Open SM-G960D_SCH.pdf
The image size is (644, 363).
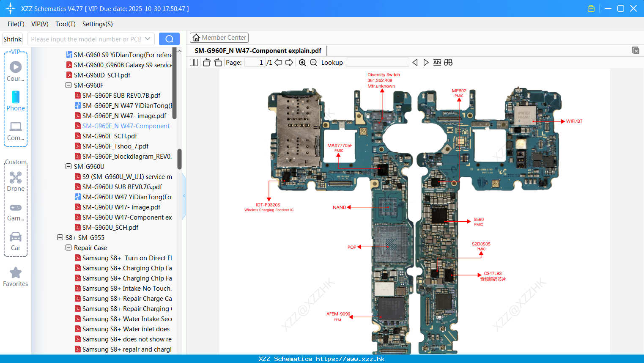(x=102, y=75)
